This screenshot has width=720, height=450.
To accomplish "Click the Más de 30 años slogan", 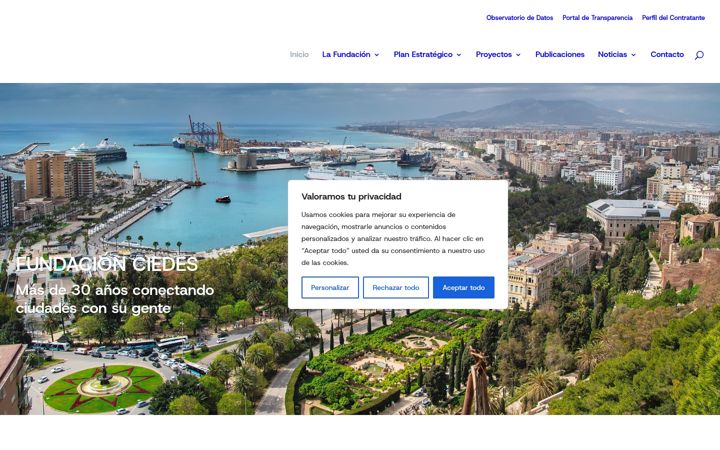I will (115, 299).
